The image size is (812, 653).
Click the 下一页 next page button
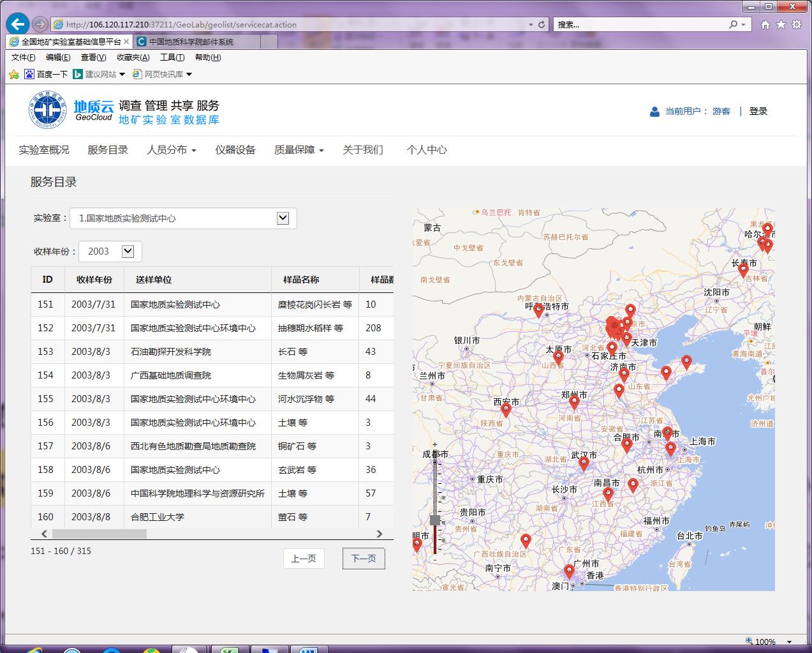[x=364, y=559]
